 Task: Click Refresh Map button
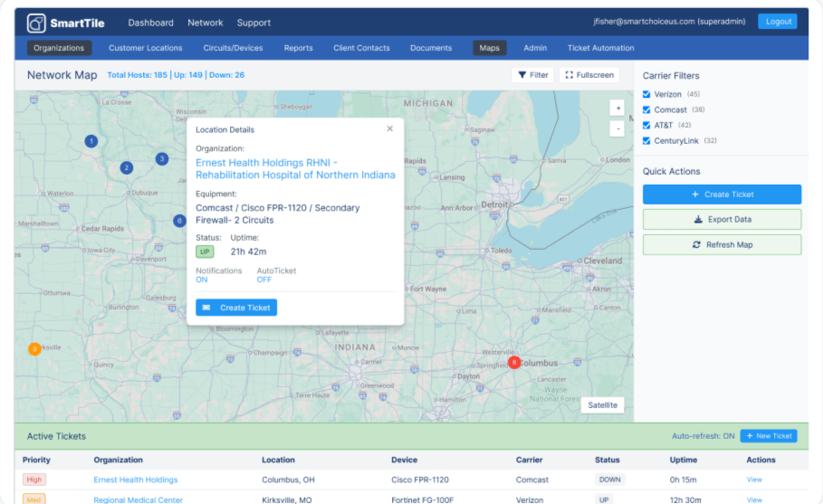click(722, 245)
